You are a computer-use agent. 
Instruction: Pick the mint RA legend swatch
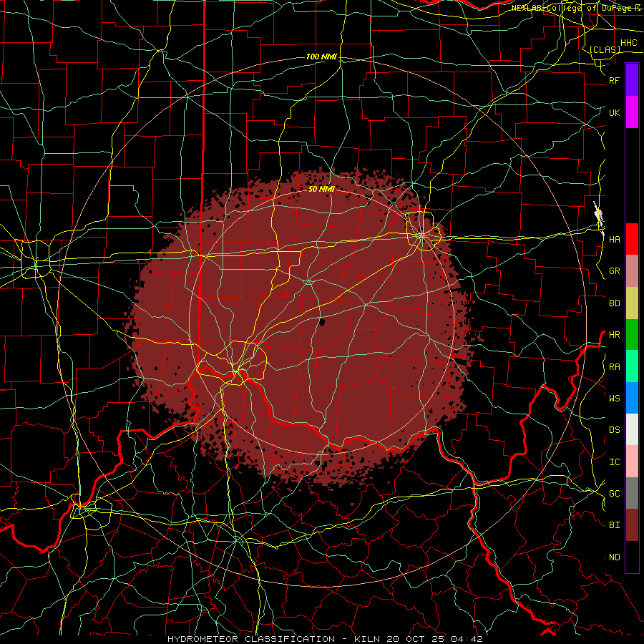(632, 366)
